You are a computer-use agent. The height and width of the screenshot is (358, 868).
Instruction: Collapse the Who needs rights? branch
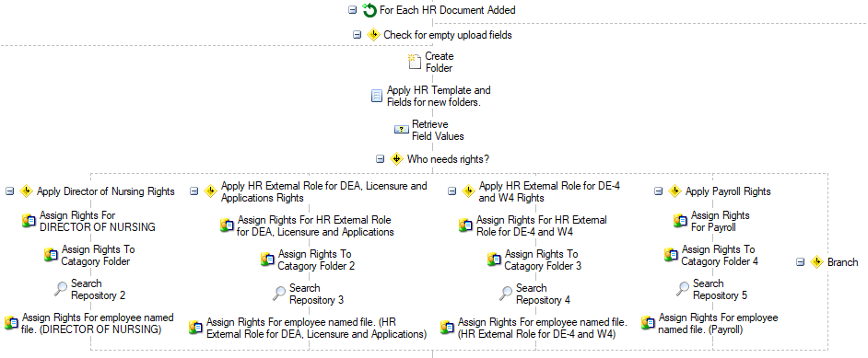point(380,159)
